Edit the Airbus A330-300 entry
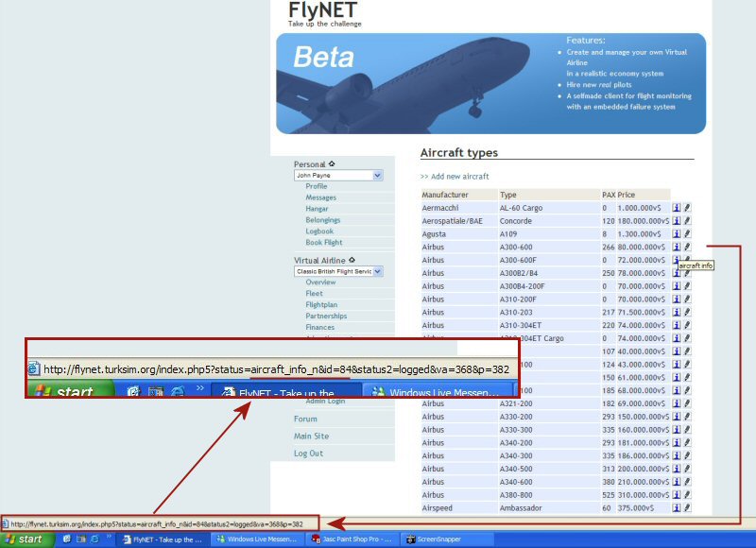This screenshot has width=756, height=548. tap(687, 430)
